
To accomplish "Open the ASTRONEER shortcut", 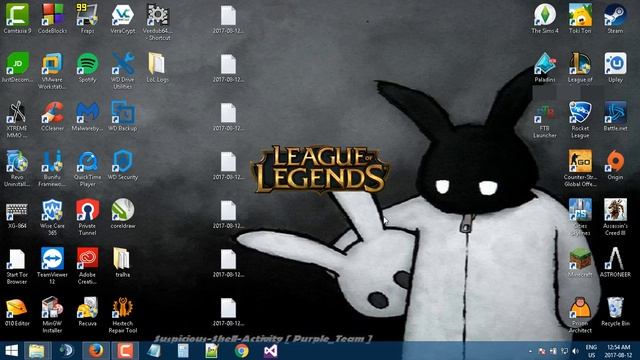I will [615, 263].
